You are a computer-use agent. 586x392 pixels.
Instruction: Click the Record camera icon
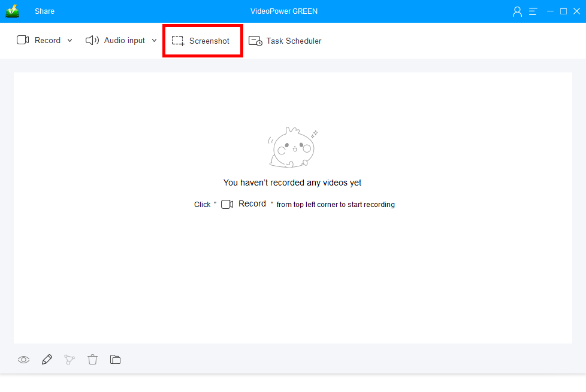22,39
